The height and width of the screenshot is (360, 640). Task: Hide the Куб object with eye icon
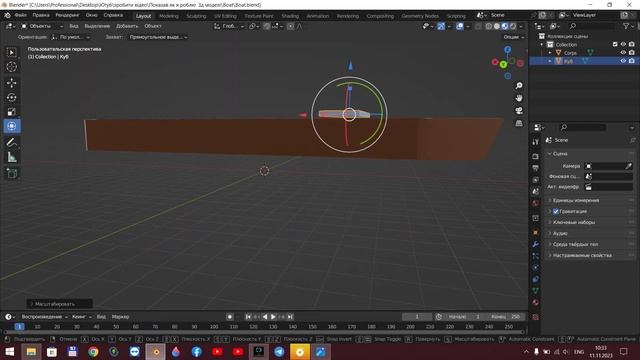pyautogui.click(x=623, y=61)
